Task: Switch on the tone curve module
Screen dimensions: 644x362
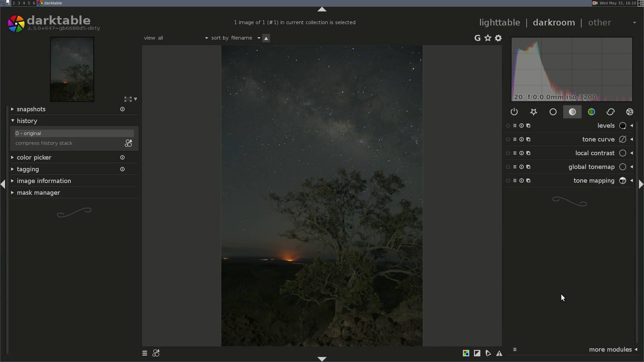Action: [x=508, y=139]
